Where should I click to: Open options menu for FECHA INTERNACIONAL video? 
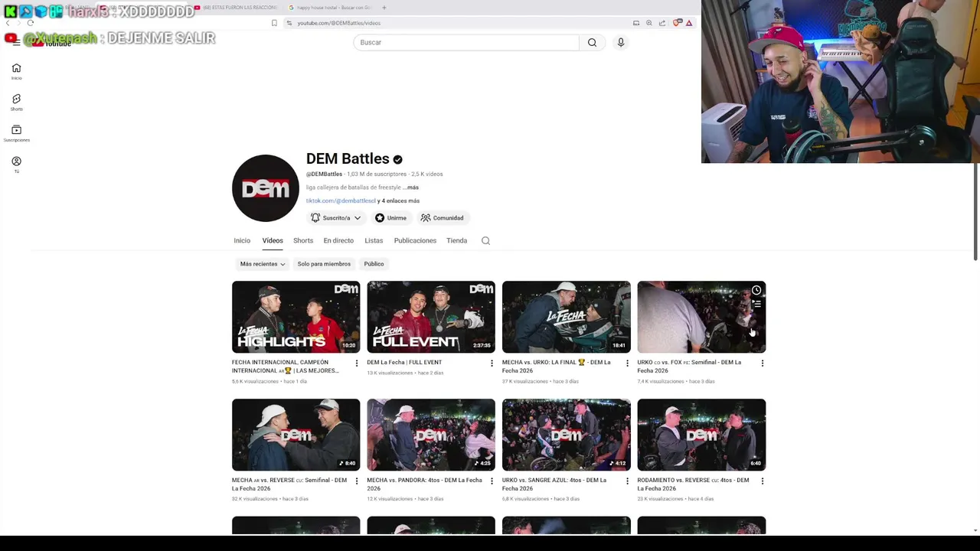pyautogui.click(x=357, y=363)
